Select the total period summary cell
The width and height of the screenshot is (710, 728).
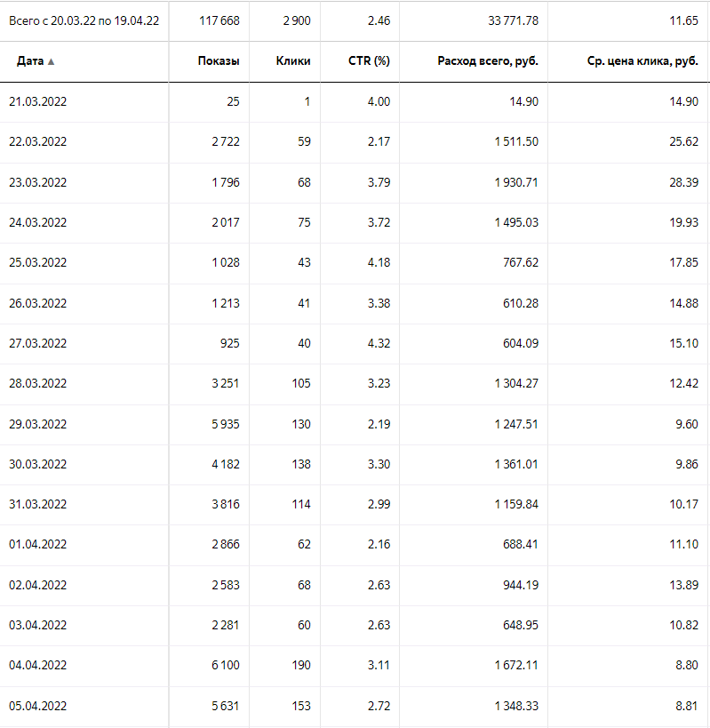point(84,20)
